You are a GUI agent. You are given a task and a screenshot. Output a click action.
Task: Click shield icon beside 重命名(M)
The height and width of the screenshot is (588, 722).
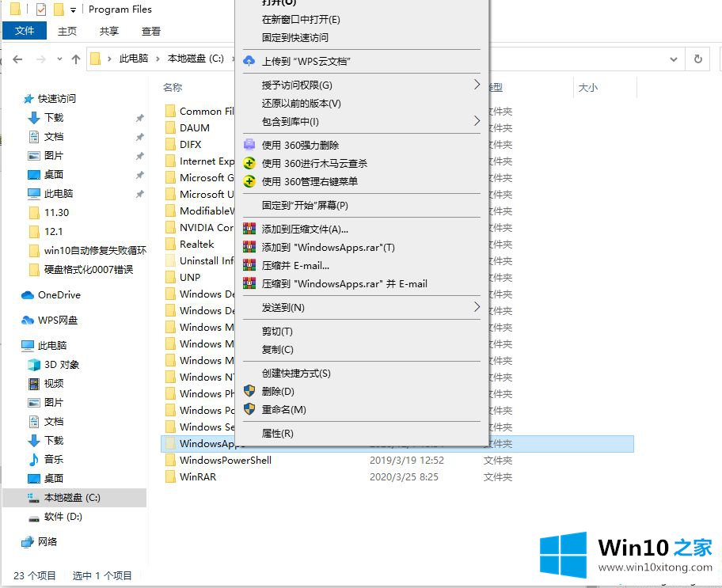pyautogui.click(x=249, y=409)
